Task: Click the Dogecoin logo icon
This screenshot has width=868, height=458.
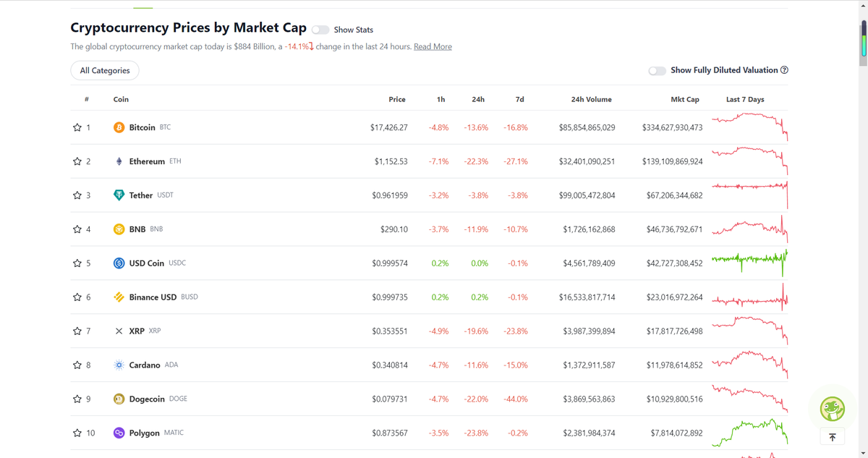Action: 119,399
